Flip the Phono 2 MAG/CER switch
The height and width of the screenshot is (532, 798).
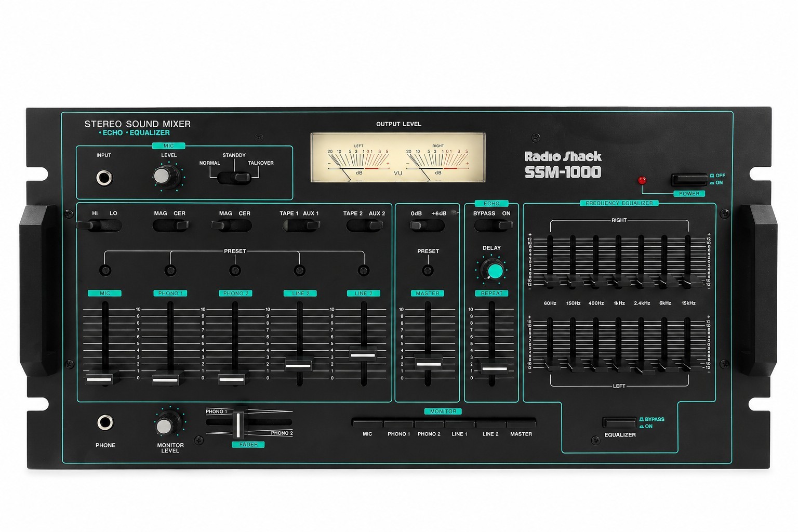pos(232,225)
